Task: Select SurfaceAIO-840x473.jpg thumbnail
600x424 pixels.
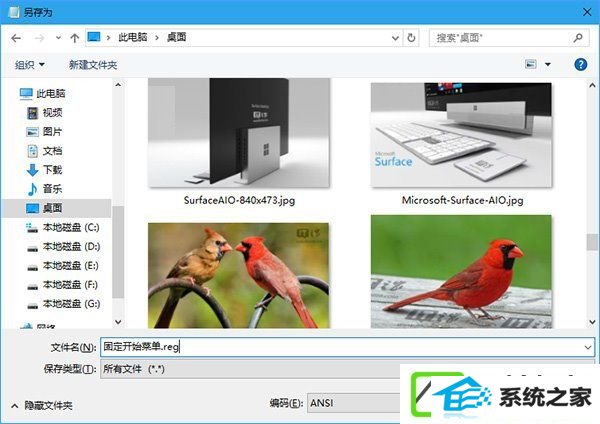Action: (x=239, y=133)
